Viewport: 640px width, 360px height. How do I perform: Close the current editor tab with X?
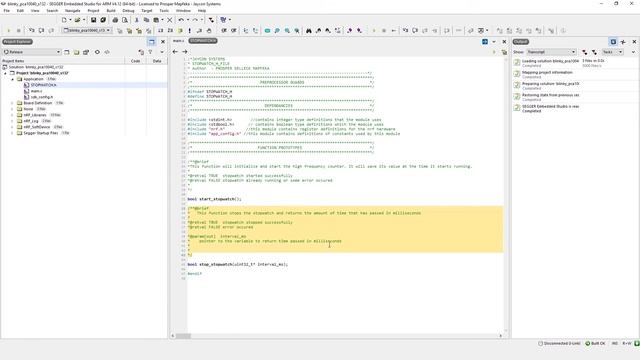coord(504,42)
